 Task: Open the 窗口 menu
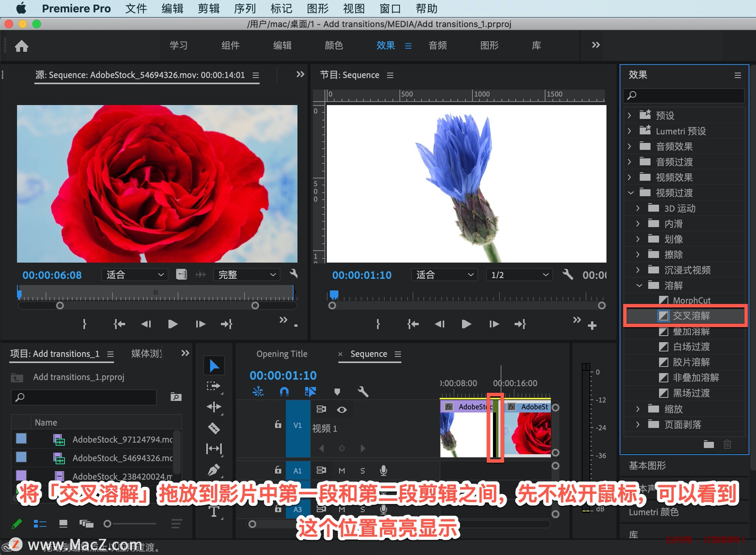[x=389, y=8]
